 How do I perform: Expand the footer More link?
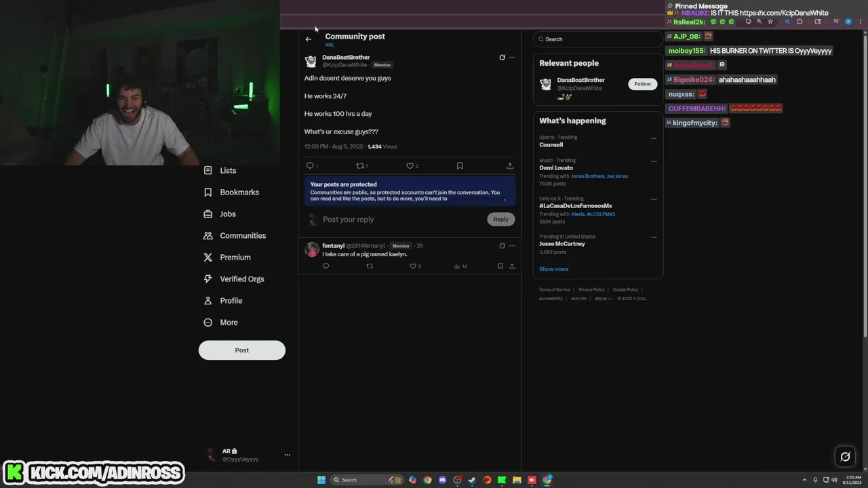(604, 299)
